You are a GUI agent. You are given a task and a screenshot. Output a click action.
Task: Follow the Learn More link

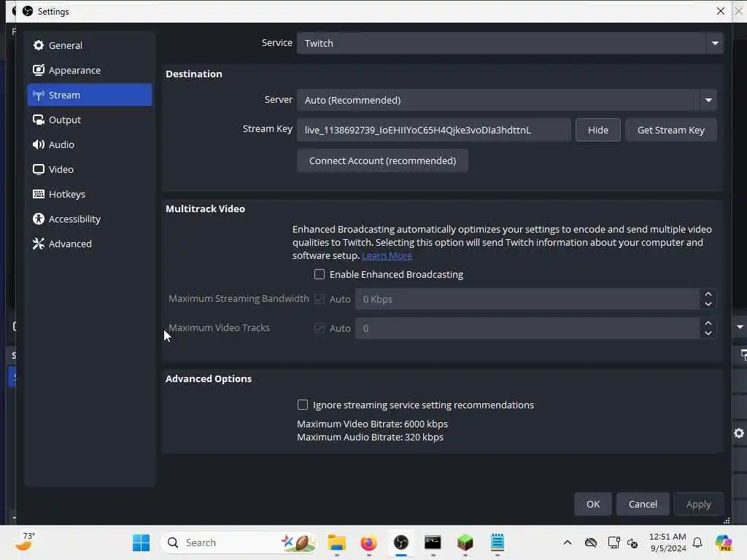pyautogui.click(x=387, y=256)
